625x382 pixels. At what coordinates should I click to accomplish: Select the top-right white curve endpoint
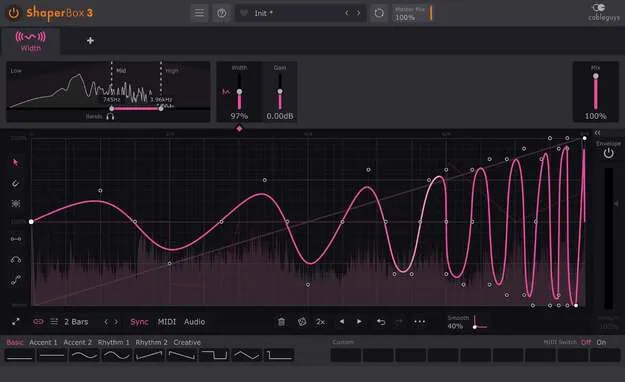coord(584,138)
